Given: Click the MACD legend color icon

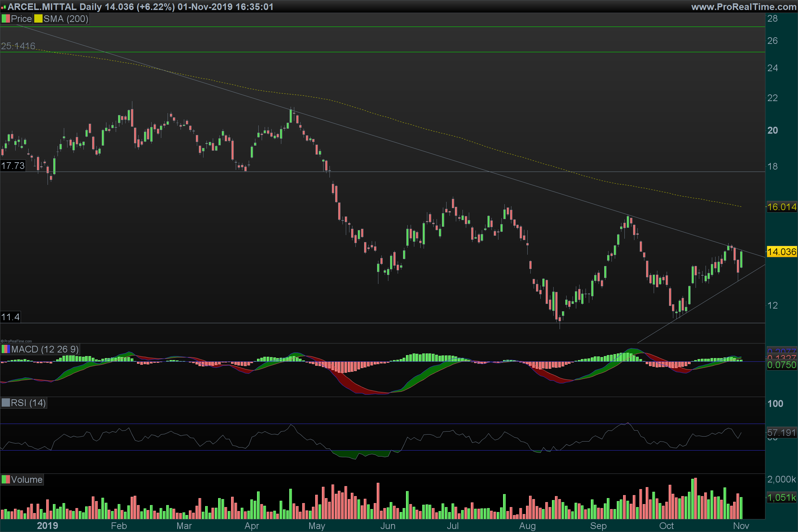Looking at the screenshot, I should pos(5,349).
